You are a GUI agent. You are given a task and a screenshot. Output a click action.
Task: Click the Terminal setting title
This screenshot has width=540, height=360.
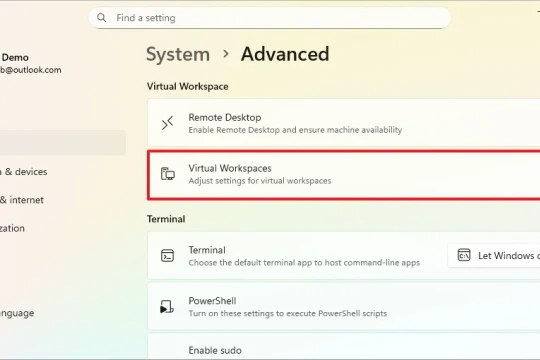point(207,250)
